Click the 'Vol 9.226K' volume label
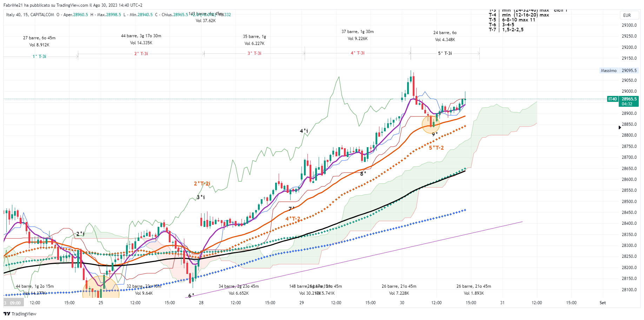Image resolution: width=644 pixels, height=320 pixels. pos(358,39)
